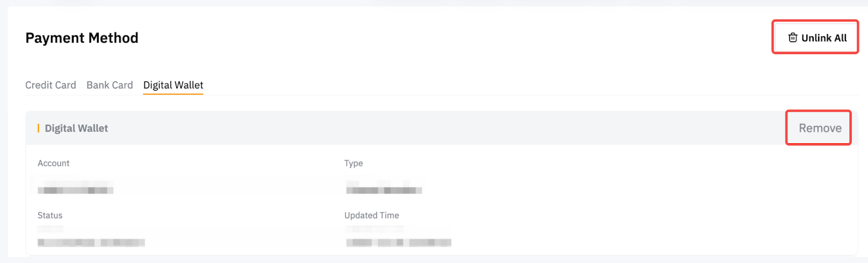Click the Digital Wallet section header title
Image resolution: width=868 pixels, height=263 pixels.
click(x=76, y=129)
